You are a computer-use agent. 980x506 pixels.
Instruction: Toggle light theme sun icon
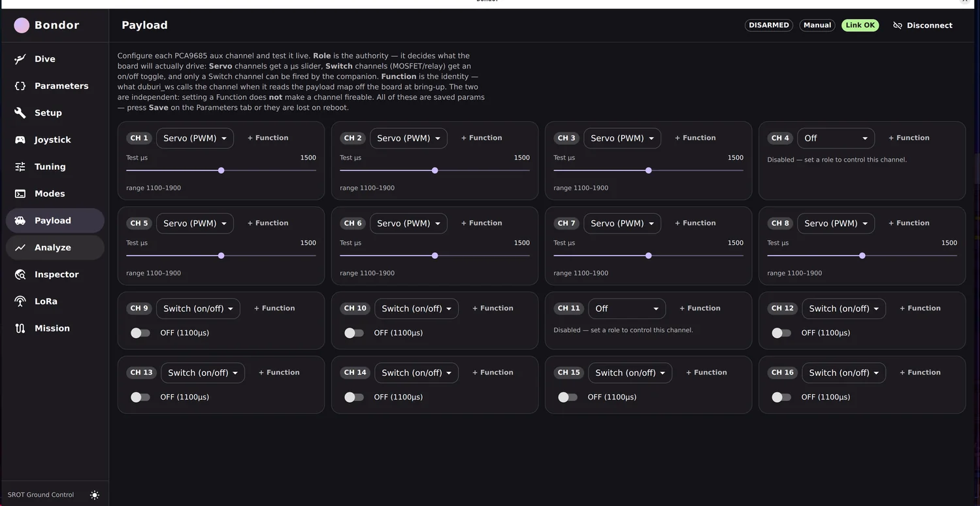click(x=95, y=495)
